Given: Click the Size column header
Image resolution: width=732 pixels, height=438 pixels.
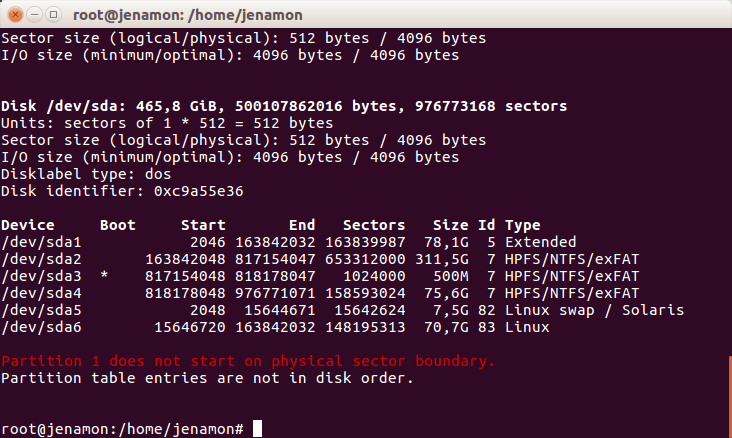Looking at the screenshot, I should [451, 225].
